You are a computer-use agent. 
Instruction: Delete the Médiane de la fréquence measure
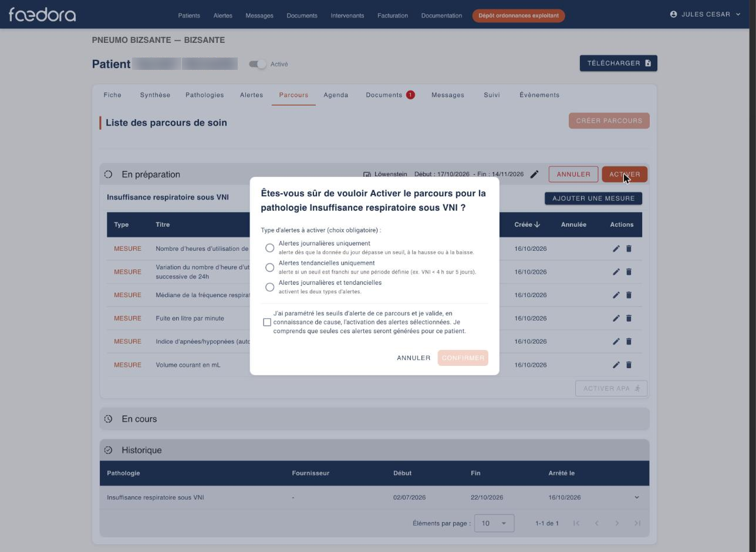click(629, 295)
